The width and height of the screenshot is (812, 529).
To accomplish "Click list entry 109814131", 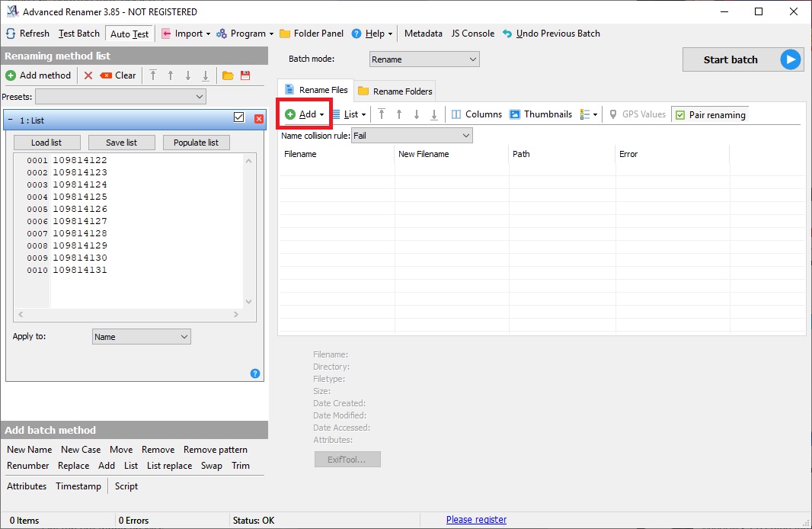I will click(80, 270).
